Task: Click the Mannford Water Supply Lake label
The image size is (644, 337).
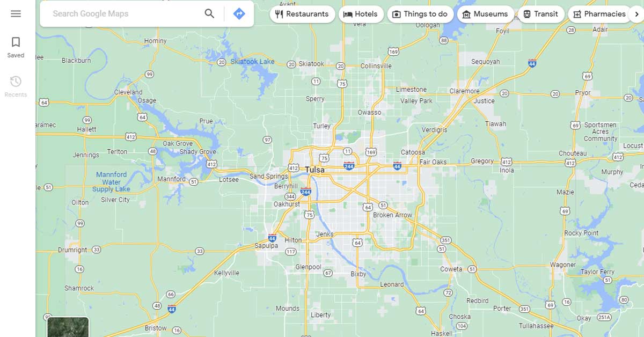Action: point(111,182)
